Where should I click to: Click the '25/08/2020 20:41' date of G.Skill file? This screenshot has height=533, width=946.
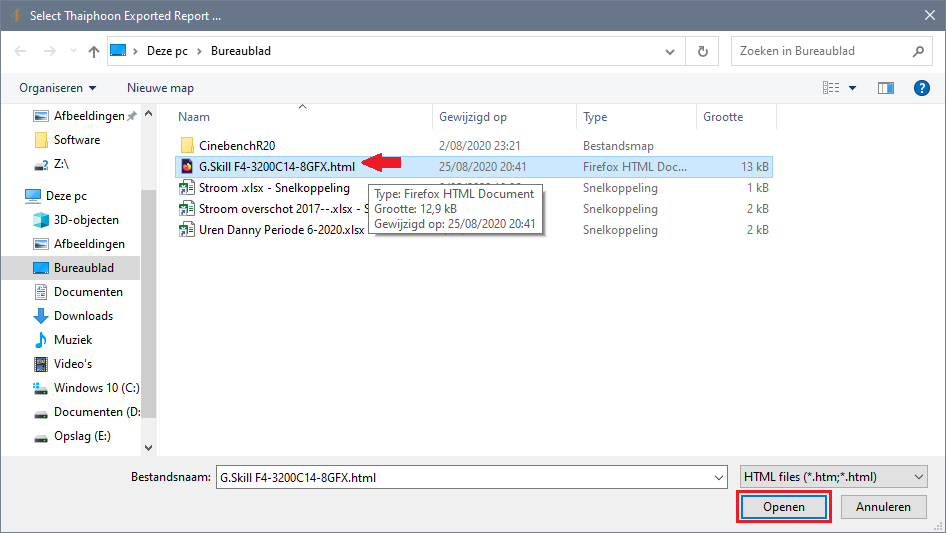pyautogui.click(x=483, y=167)
